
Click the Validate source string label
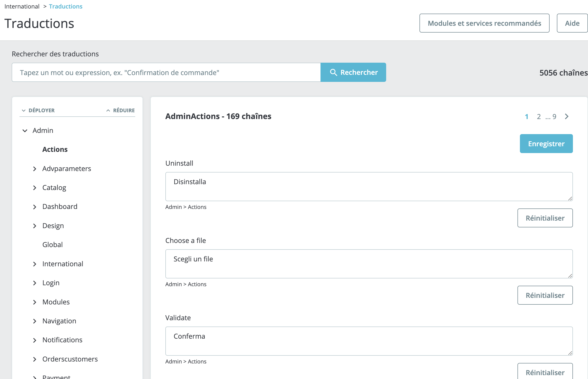[x=178, y=318]
